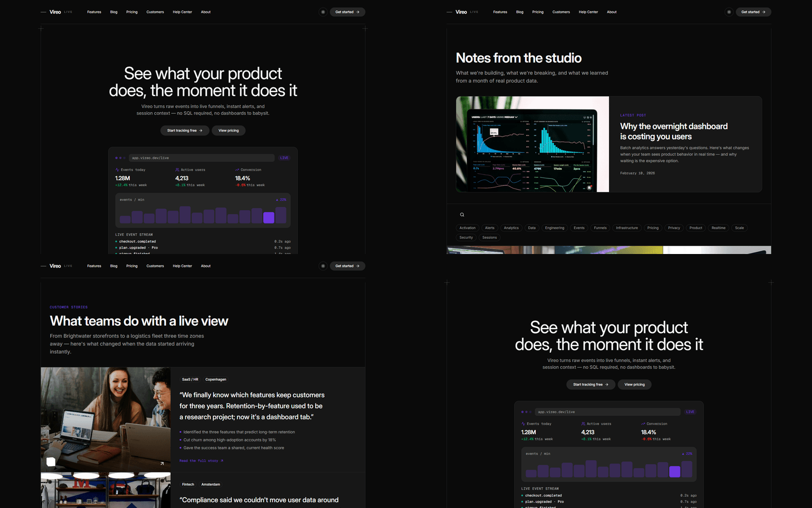
Task: Filter blog posts by Infrastructure tag
Action: point(627,228)
